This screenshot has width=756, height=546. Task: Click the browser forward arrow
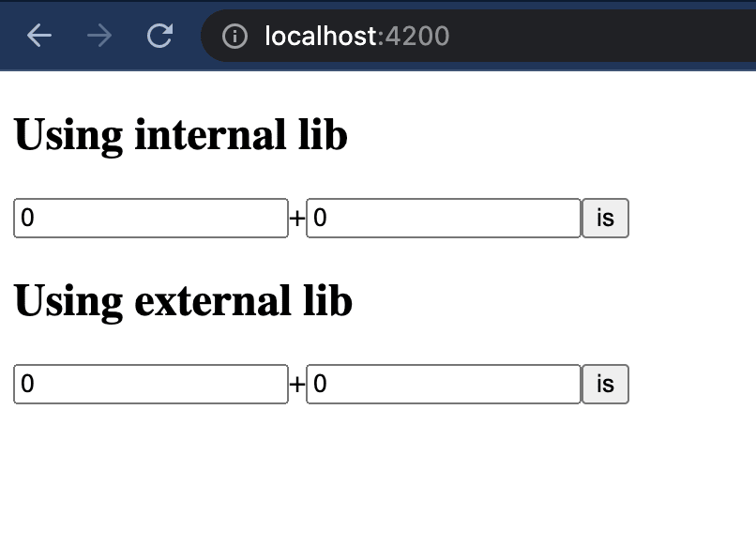click(99, 36)
